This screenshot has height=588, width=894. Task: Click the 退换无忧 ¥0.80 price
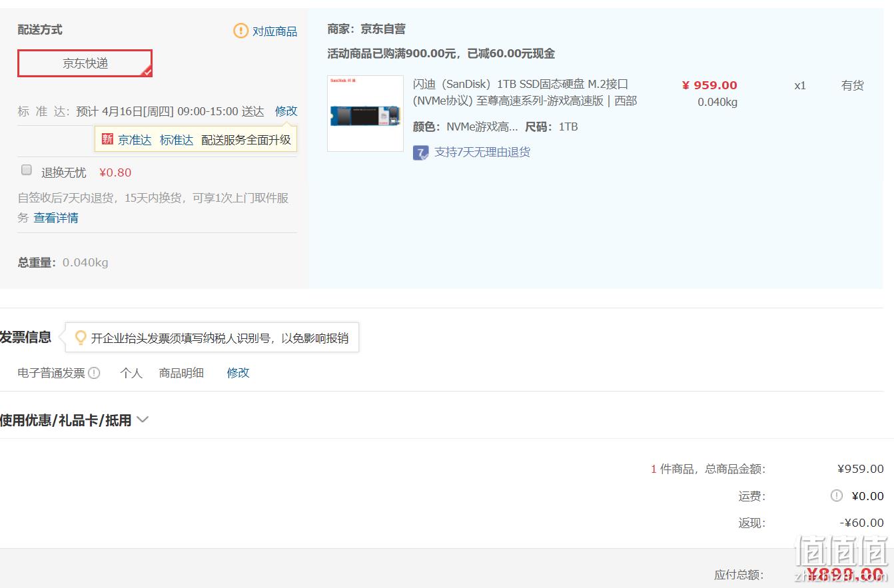[x=115, y=172]
